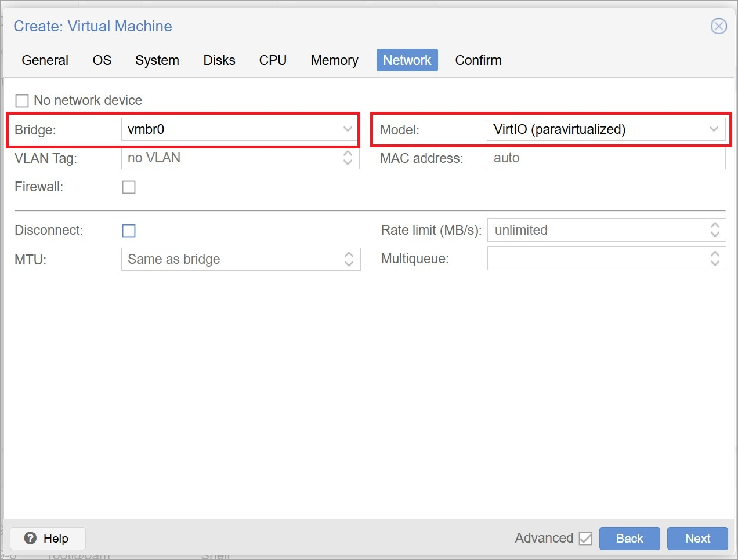Enable the Firewall checkbox
This screenshot has height=560, width=738.
point(129,187)
